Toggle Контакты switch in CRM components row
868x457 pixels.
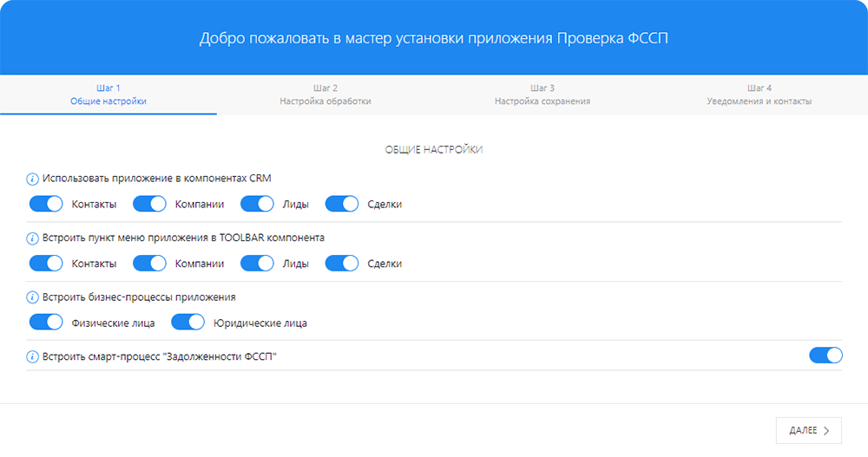click(46, 204)
